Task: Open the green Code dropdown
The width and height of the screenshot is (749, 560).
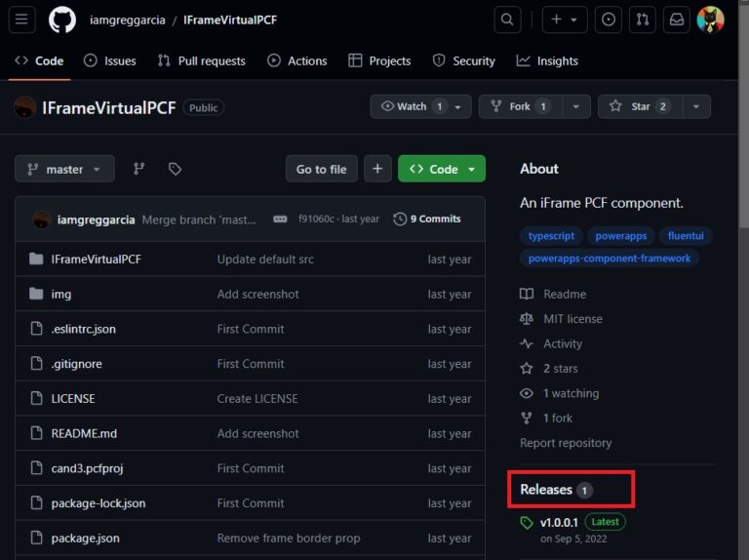Action: coord(442,169)
